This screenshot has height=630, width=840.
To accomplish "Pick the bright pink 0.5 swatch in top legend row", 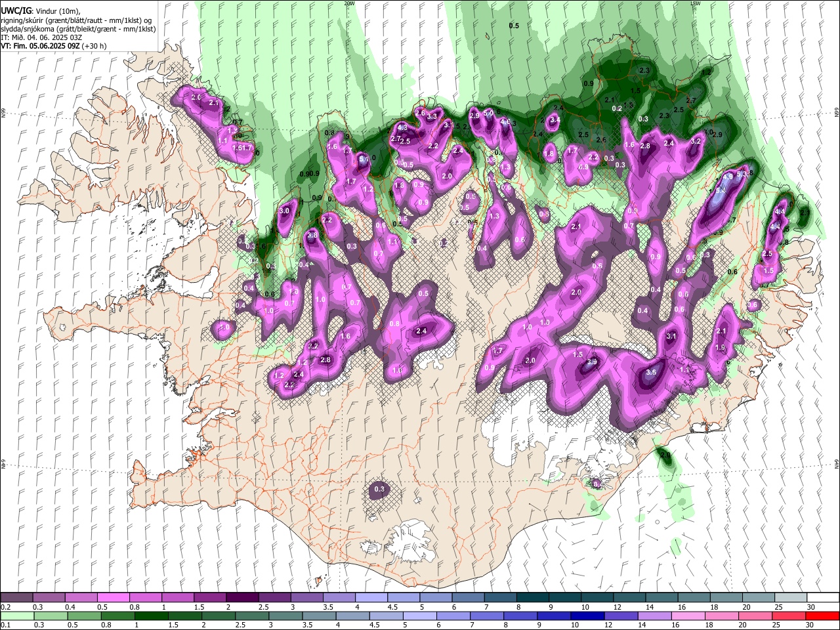I will [x=113, y=598].
